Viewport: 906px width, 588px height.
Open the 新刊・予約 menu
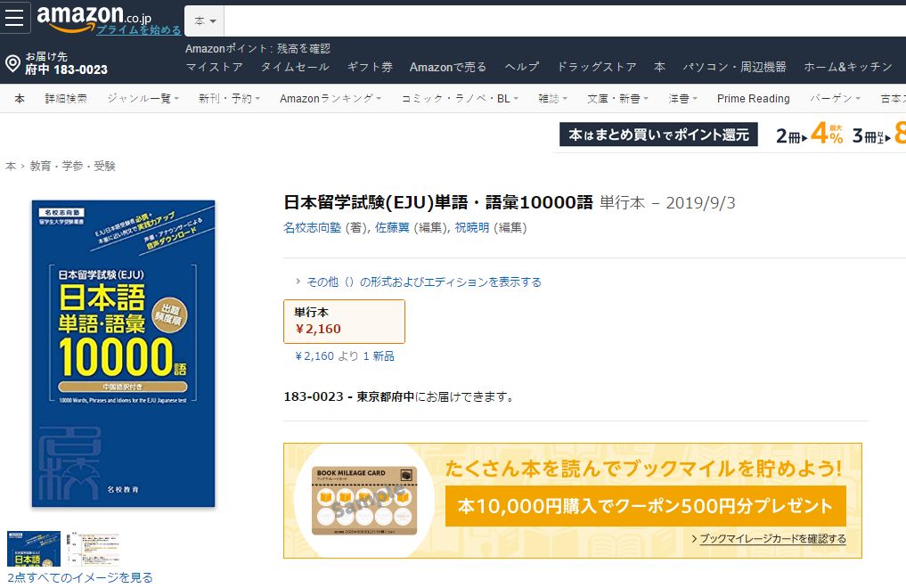coord(229,99)
